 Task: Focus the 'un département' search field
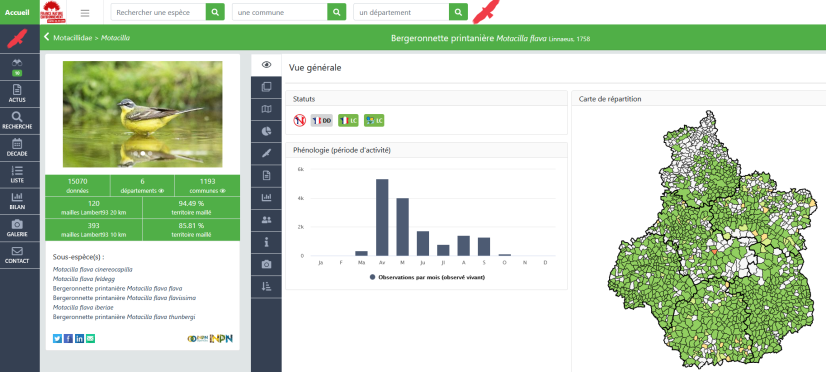click(401, 12)
